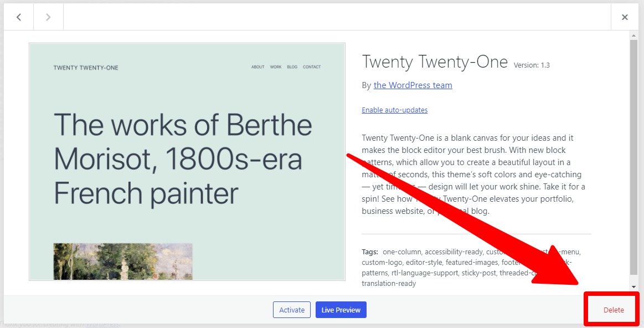Image resolution: width=644 pixels, height=328 pixels.
Task: Show the next theme using the right chevron
Action: click(x=49, y=17)
